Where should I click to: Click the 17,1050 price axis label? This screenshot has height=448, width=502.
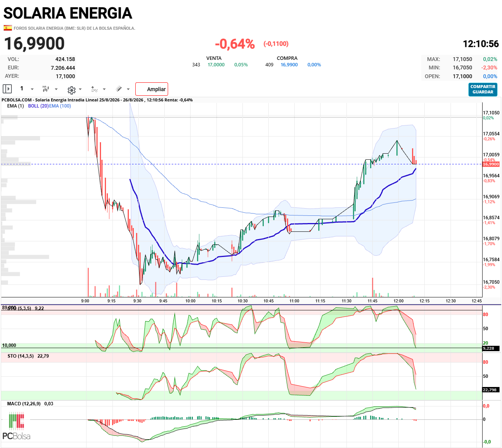point(491,113)
